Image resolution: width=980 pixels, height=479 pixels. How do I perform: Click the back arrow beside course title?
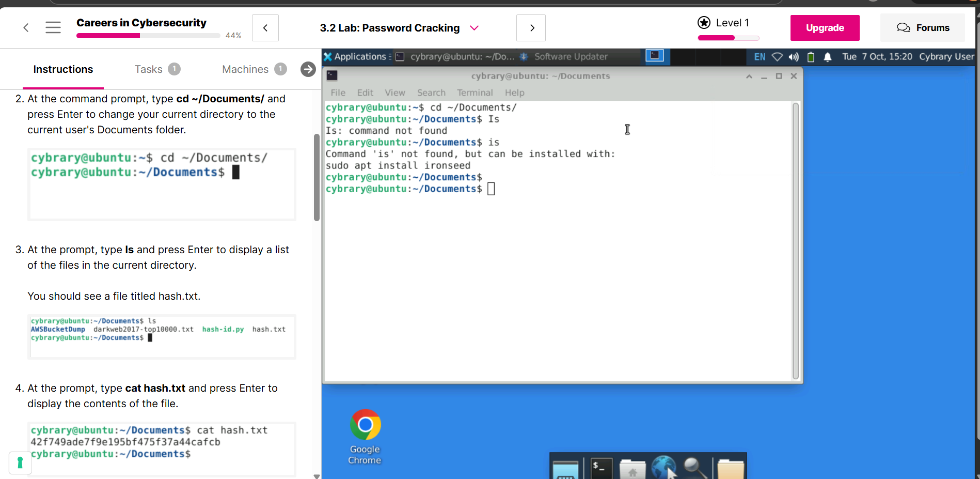point(26,27)
